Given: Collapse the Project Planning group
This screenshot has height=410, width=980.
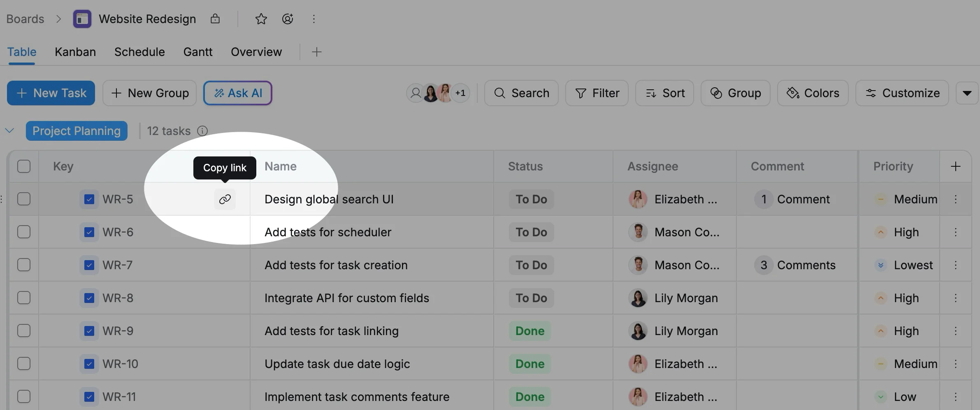Looking at the screenshot, I should coord(9,130).
